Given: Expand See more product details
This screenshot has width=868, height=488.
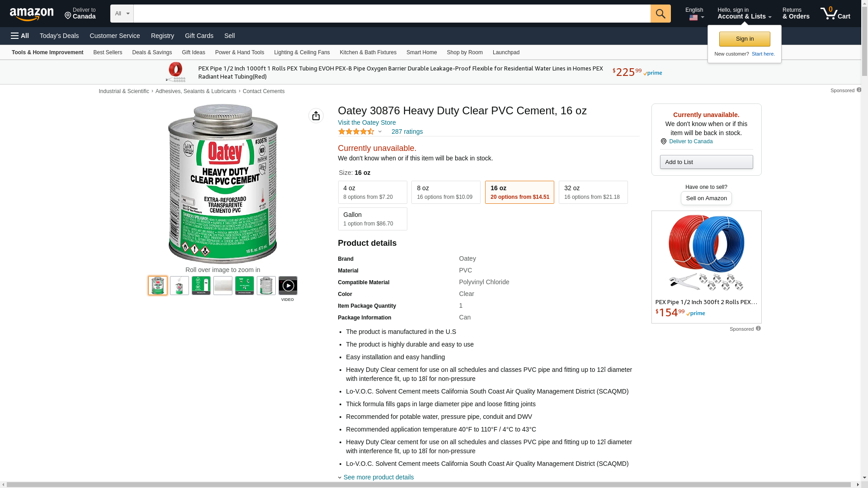Looking at the screenshot, I should (x=378, y=477).
